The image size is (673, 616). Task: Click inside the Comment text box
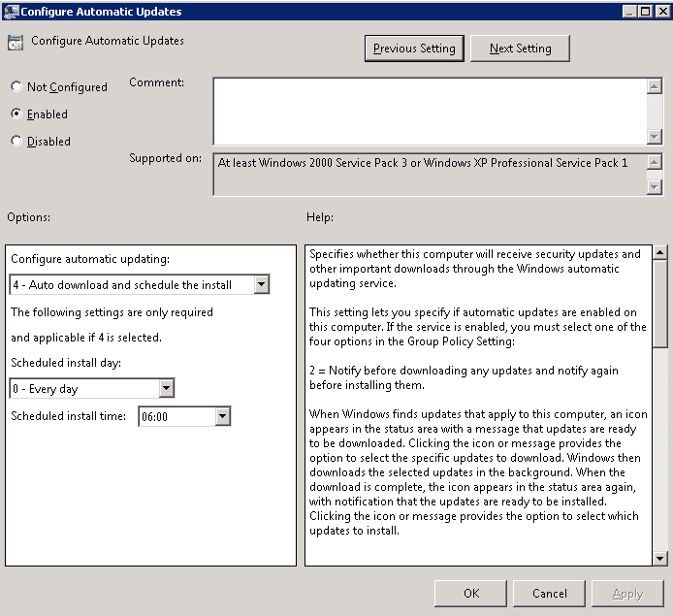[430, 112]
